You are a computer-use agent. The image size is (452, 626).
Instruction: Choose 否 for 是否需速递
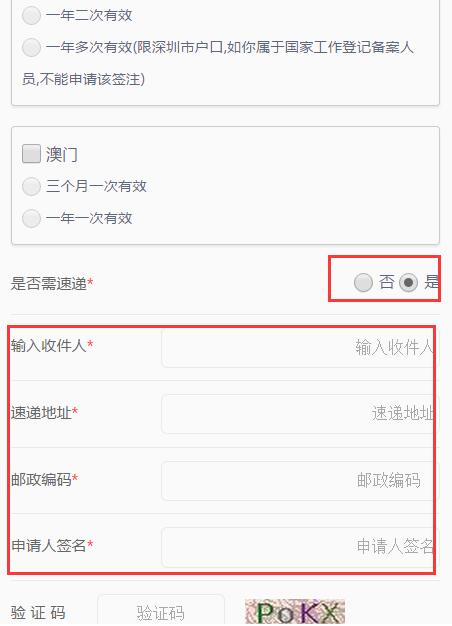(x=363, y=283)
